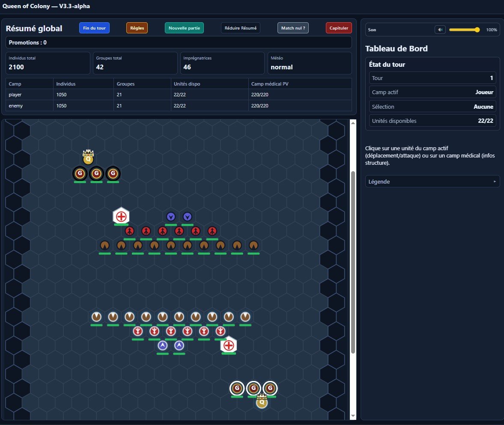Viewport: 504px width, 425px height.
Task: Click the "Unités disponibles" 22/22 row
Action: coord(432,121)
